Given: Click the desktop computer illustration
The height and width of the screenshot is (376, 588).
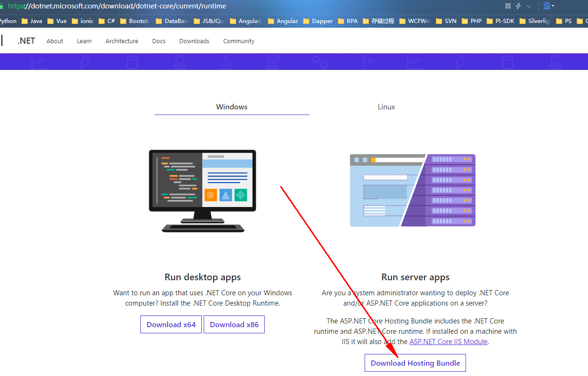Looking at the screenshot, I should pyautogui.click(x=203, y=191).
